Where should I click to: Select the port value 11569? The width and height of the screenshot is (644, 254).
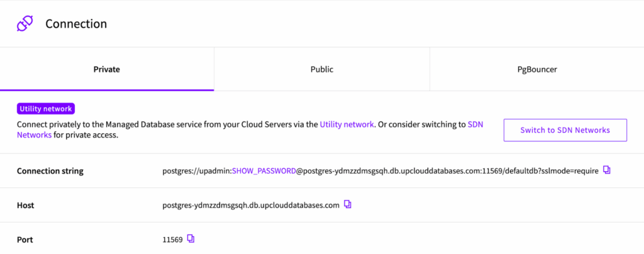172,240
